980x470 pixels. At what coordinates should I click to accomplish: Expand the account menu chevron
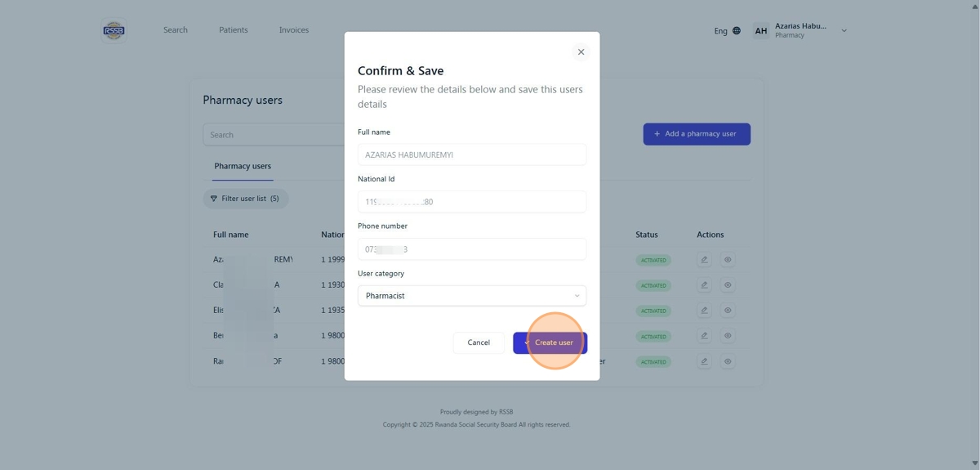(844, 31)
